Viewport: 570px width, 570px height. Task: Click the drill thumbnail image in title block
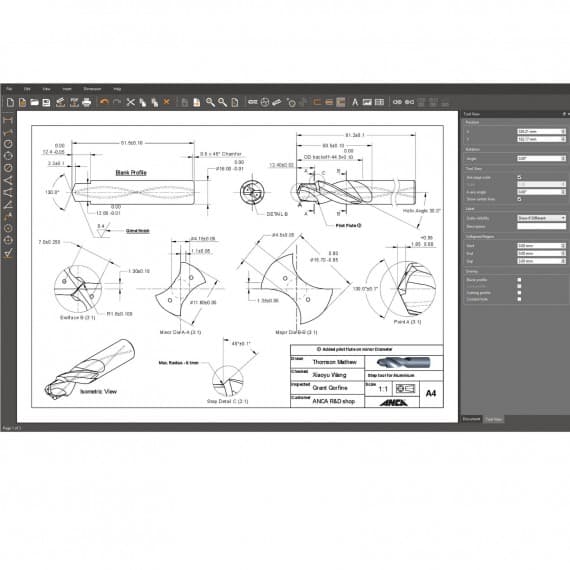click(403, 362)
